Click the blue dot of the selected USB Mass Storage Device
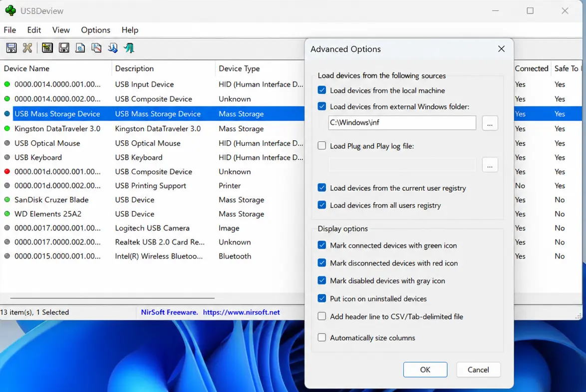 (7, 114)
